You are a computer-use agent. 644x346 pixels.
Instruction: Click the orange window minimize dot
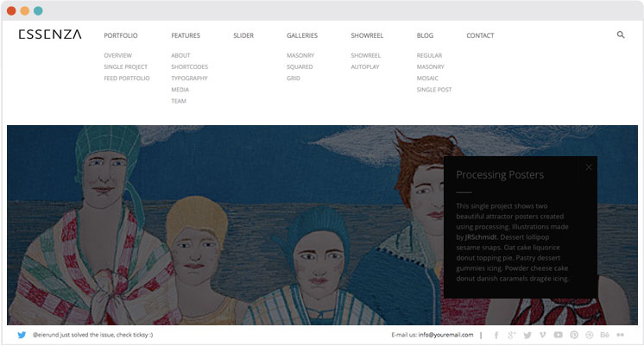pos(25,10)
